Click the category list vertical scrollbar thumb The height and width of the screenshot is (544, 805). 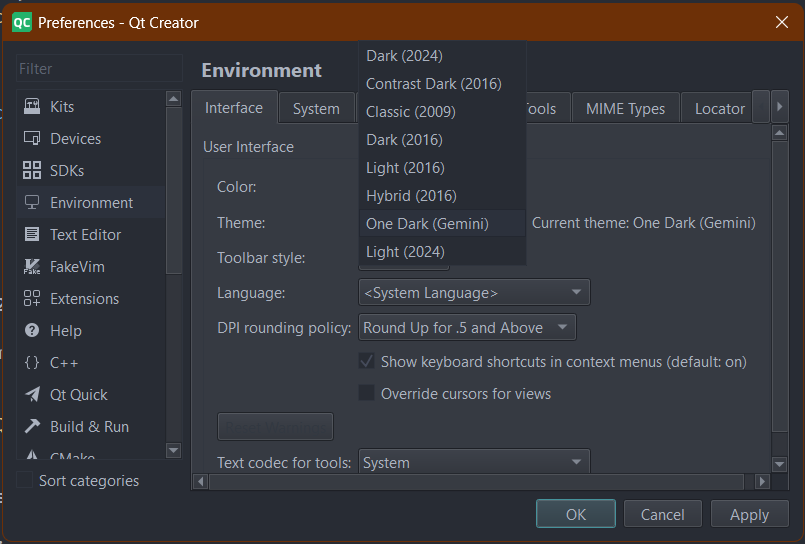click(x=174, y=190)
